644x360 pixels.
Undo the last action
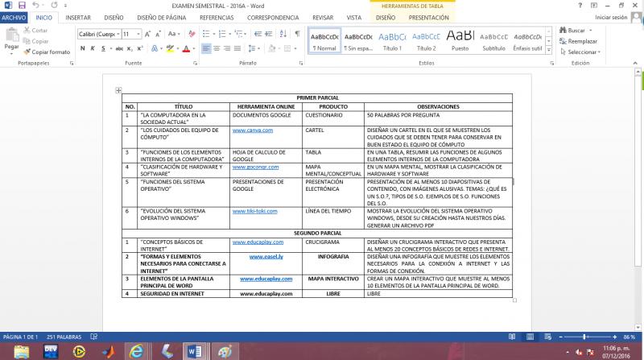pos(36,6)
